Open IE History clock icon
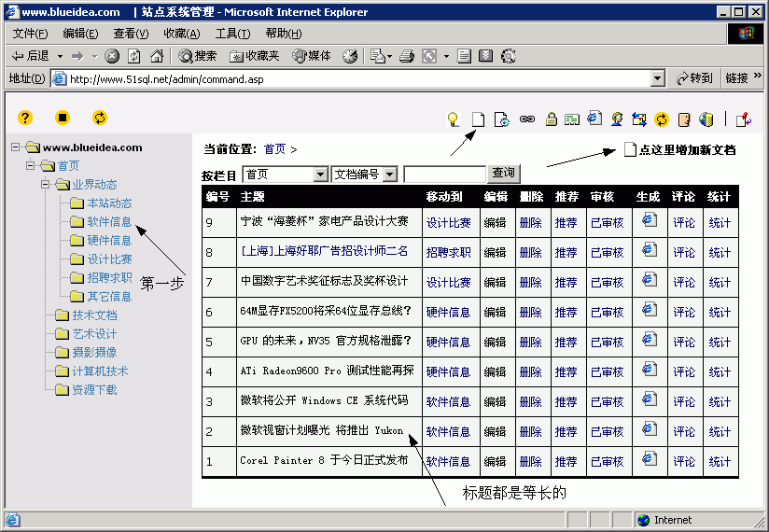Image resolution: width=769 pixels, height=532 pixels. (350, 56)
